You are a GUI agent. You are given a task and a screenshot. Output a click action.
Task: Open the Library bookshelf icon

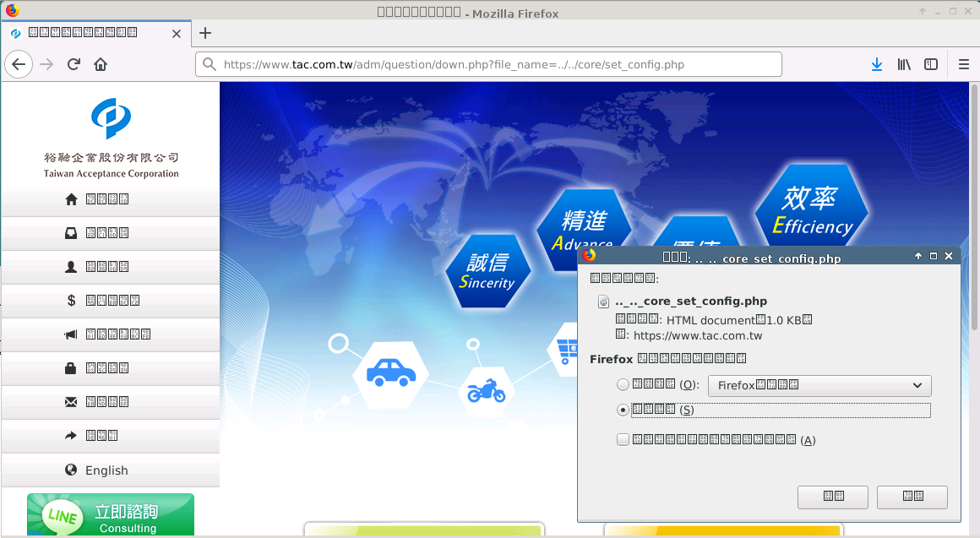tap(904, 64)
